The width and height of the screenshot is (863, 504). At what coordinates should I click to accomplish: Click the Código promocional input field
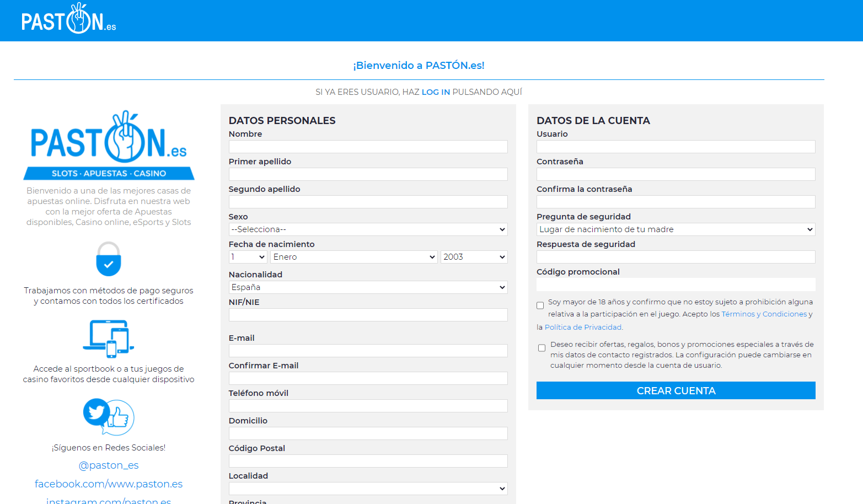[676, 285]
